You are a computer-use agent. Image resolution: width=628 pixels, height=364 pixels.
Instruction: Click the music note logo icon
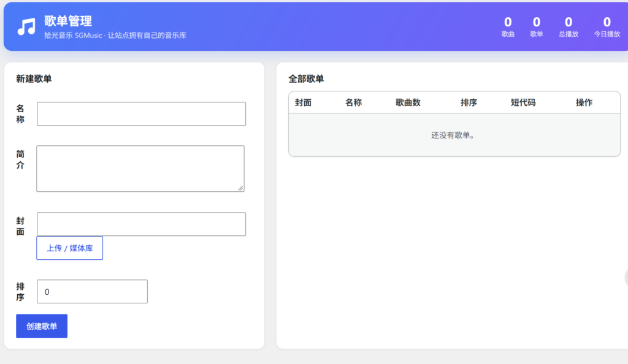point(26,27)
